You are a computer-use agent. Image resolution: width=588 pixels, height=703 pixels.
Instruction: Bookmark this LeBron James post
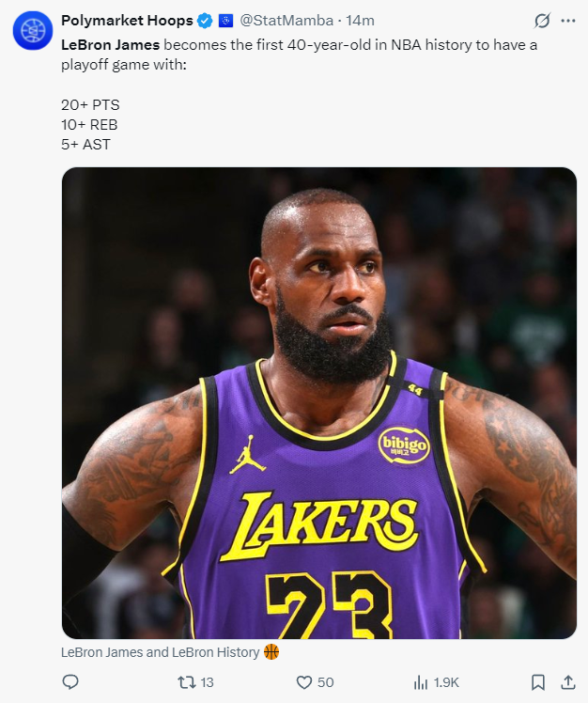tap(538, 682)
